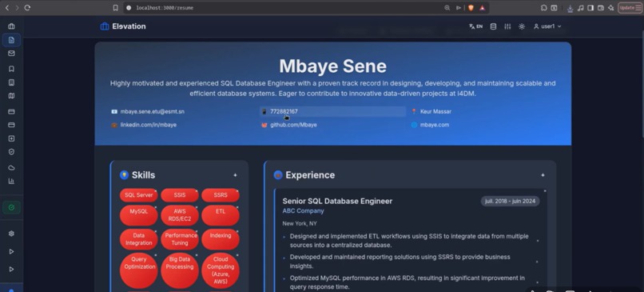The width and height of the screenshot is (644, 292).
Task: Change language with the EN translate button
Action: 475,26
